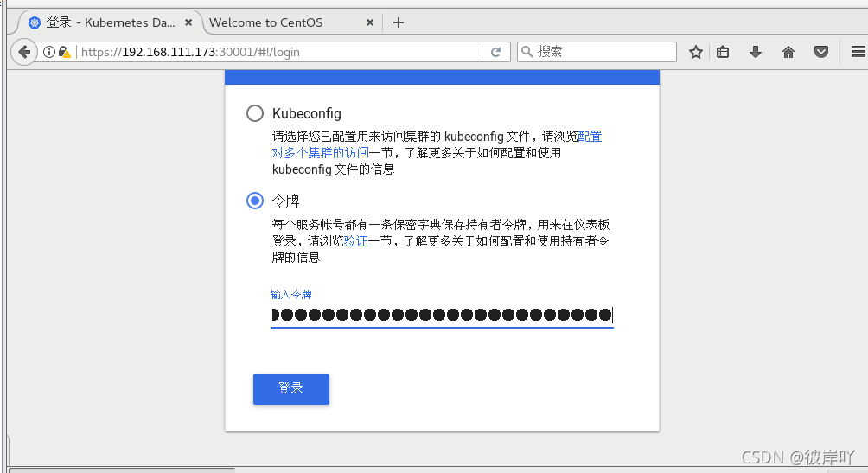
Task: Go to the home page icon
Action: [788, 52]
